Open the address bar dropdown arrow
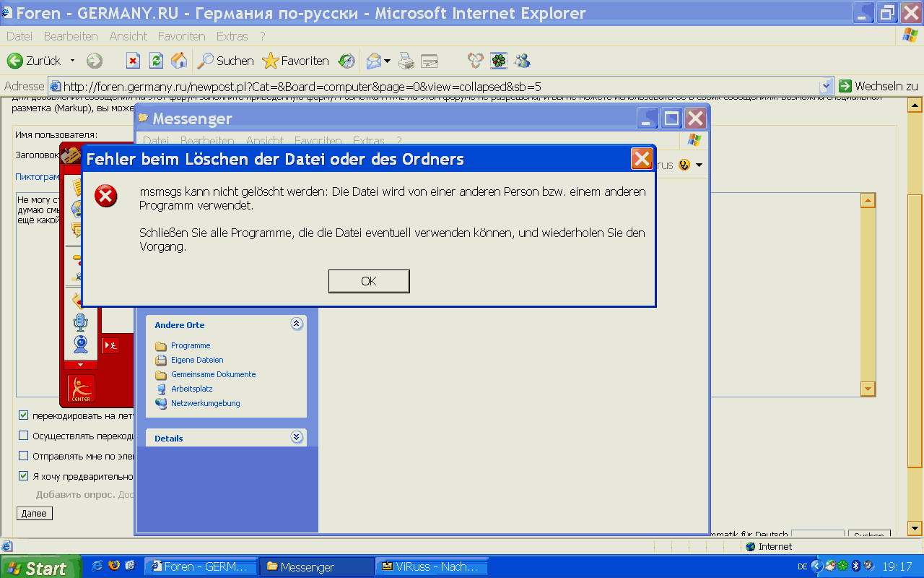 (827, 86)
